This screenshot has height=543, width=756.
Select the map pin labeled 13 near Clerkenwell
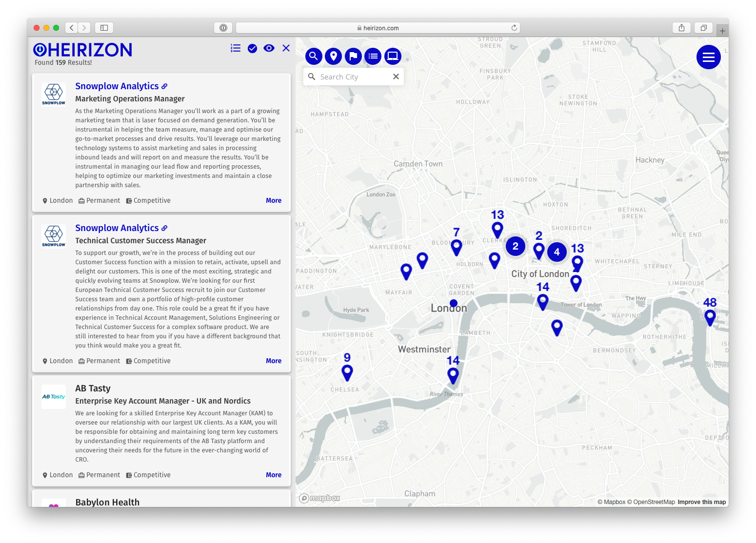tap(497, 229)
